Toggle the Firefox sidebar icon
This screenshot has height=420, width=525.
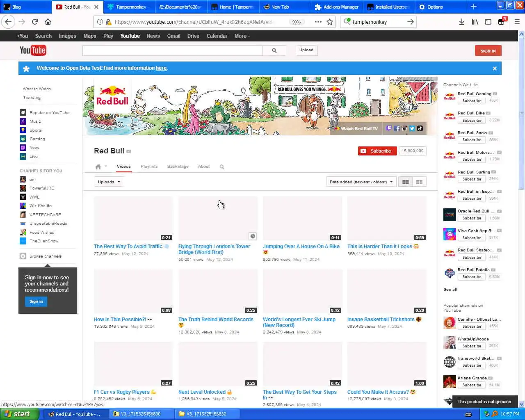(x=488, y=22)
